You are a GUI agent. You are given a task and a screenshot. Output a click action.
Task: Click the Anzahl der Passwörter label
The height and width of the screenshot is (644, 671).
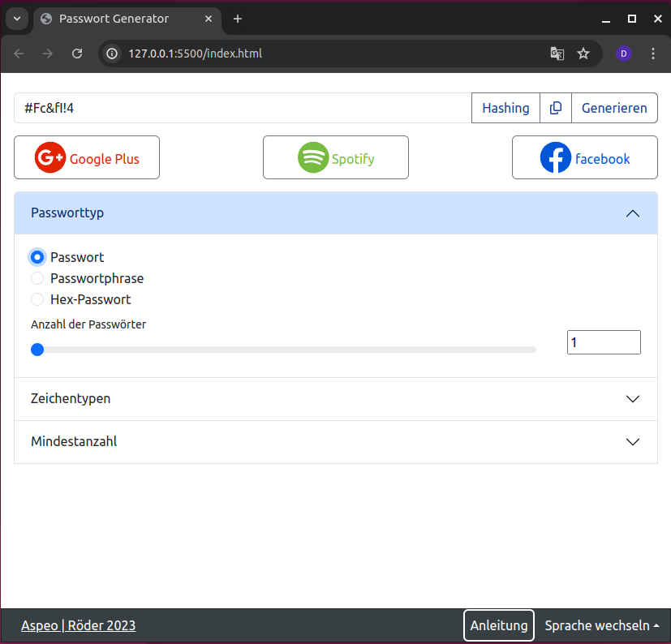tap(88, 324)
